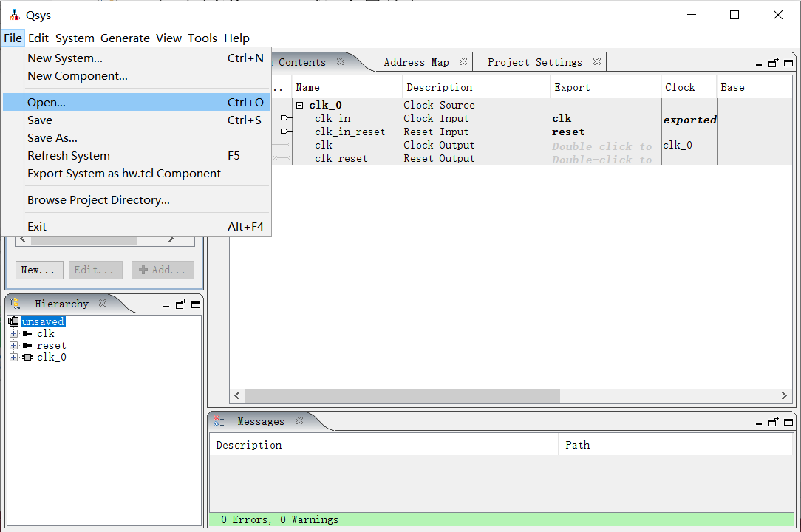Click the New... button in library panel
This screenshot has width=801, height=532.
coord(38,270)
